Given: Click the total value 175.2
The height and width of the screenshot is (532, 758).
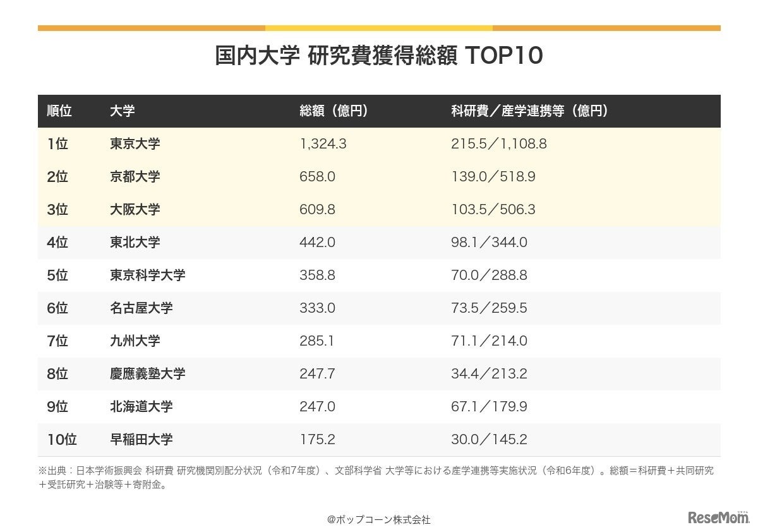Looking at the screenshot, I should pos(317,440).
